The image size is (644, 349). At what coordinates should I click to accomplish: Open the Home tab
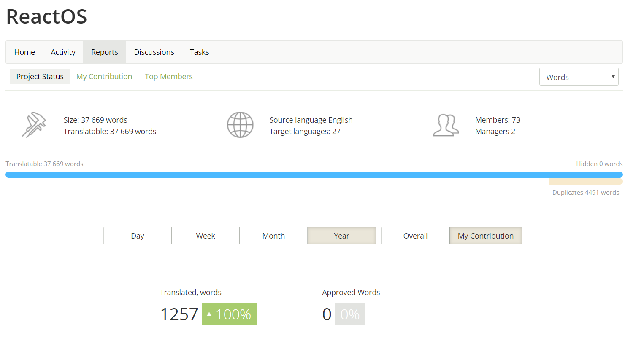coord(24,52)
